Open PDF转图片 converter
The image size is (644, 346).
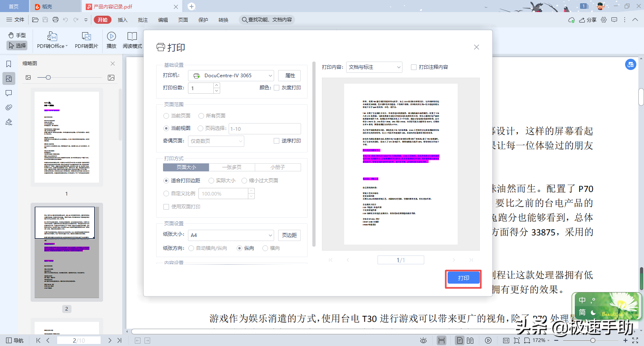click(87, 40)
